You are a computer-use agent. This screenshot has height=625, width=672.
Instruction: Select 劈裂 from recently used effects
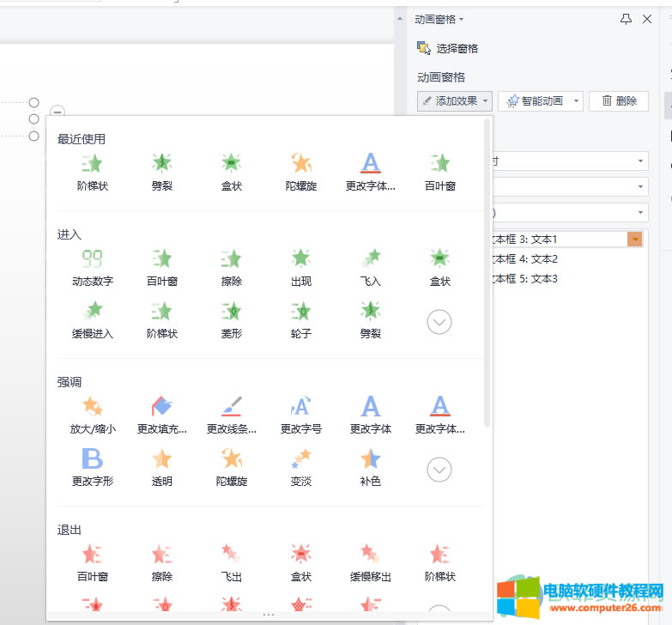pyautogui.click(x=161, y=170)
